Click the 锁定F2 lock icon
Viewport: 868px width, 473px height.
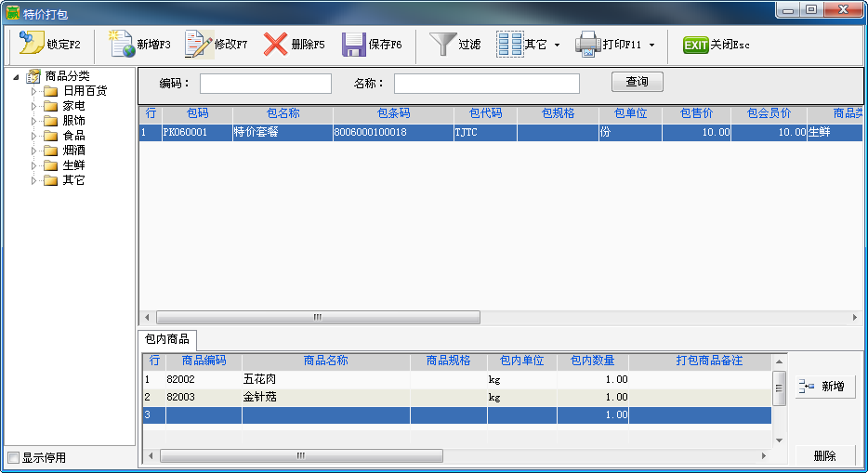(32, 44)
